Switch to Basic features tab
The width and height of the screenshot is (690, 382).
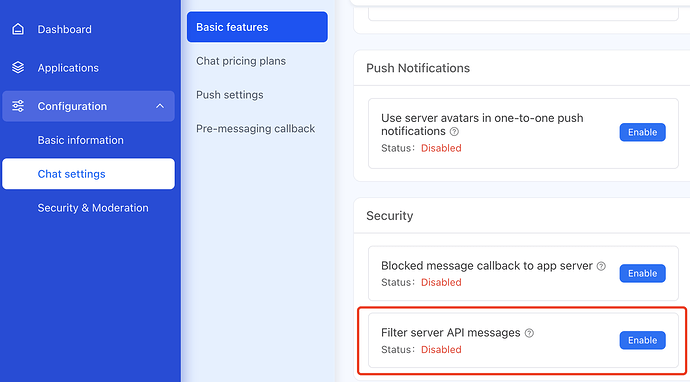click(x=257, y=27)
